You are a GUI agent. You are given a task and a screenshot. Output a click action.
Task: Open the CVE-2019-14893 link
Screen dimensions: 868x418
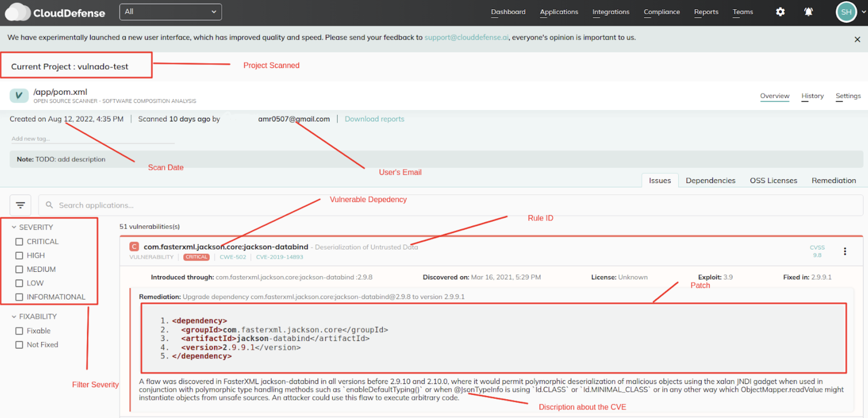pyautogui.click(x=279, y=257)
